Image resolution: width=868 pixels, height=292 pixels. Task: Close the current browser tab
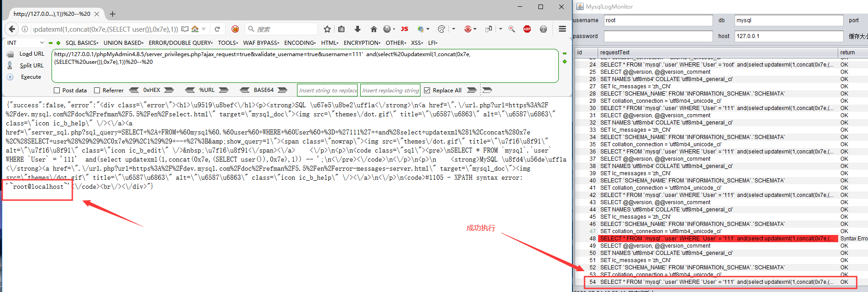point(97,14)
